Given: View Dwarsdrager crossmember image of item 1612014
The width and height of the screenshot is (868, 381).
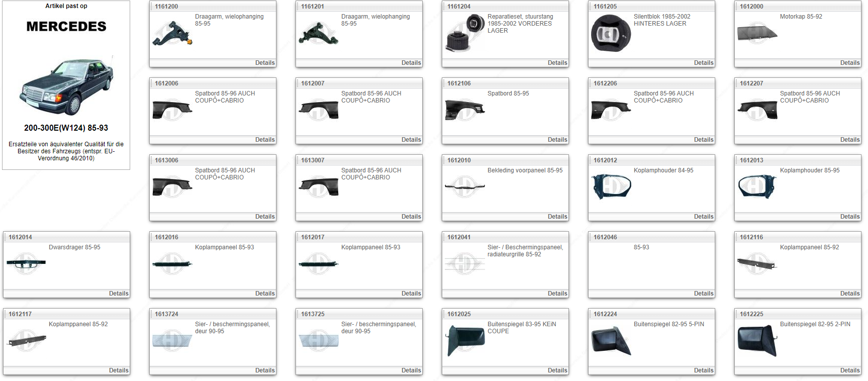Looking at the screenshot, I should pos(26,263).
